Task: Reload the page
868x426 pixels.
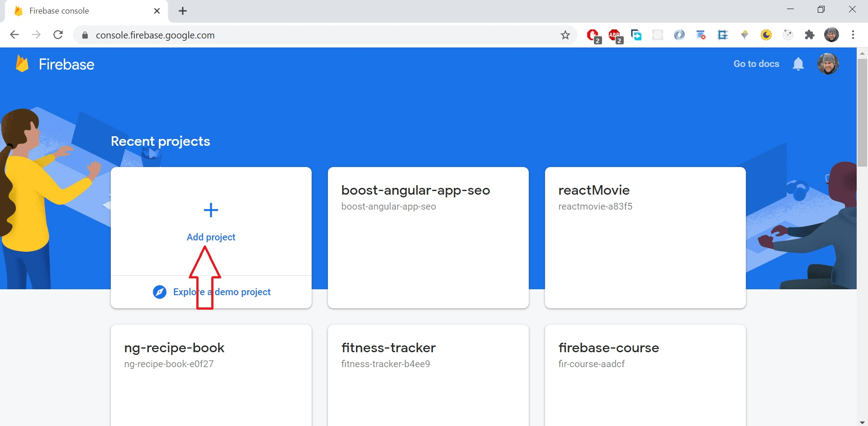Action: coord(58,35)
